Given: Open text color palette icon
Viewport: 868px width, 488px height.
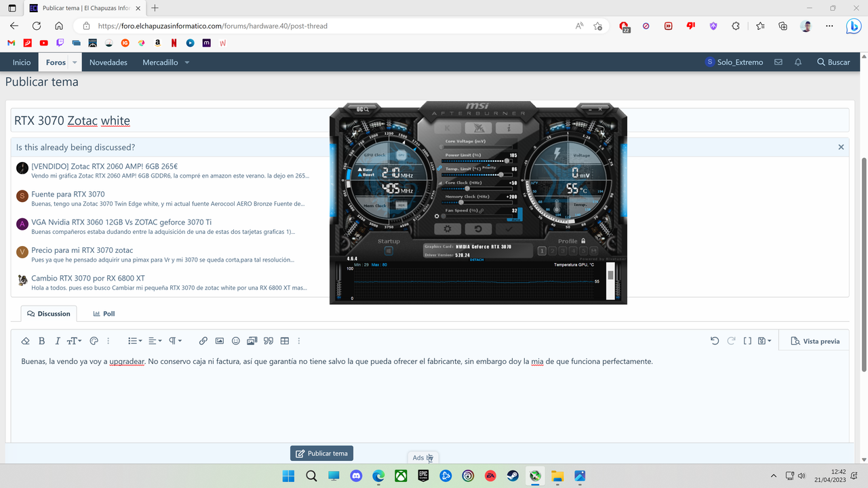Looking at the screenshot, I should coord(94,341).
